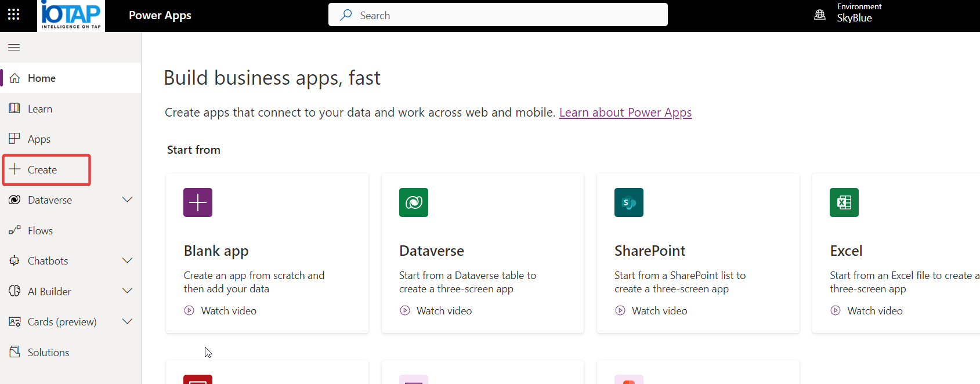
Task: Click the Create plus icon in sidebar
Action: coord(15,169)
